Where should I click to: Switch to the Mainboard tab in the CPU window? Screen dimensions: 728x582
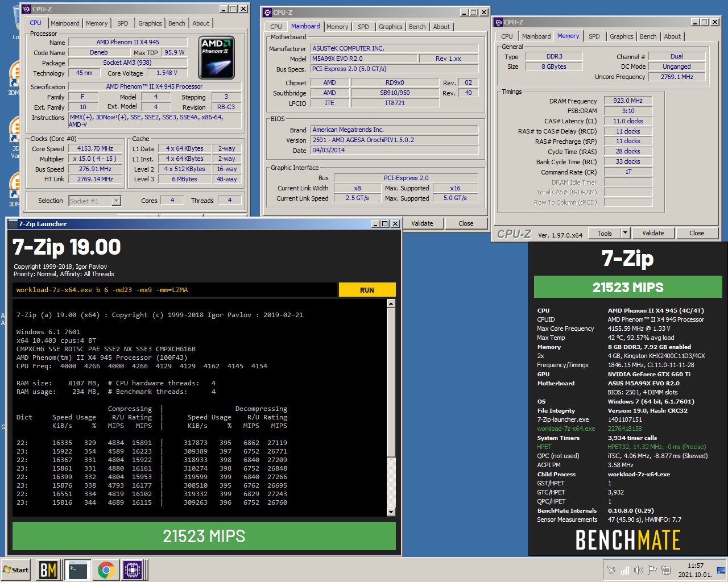65,23
